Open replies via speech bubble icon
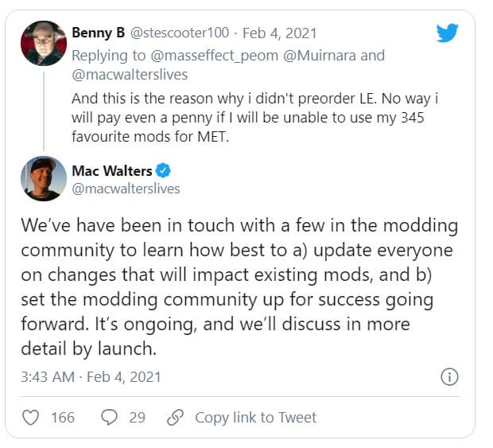This screenshot has width=493, height=448. pos(111,417)
